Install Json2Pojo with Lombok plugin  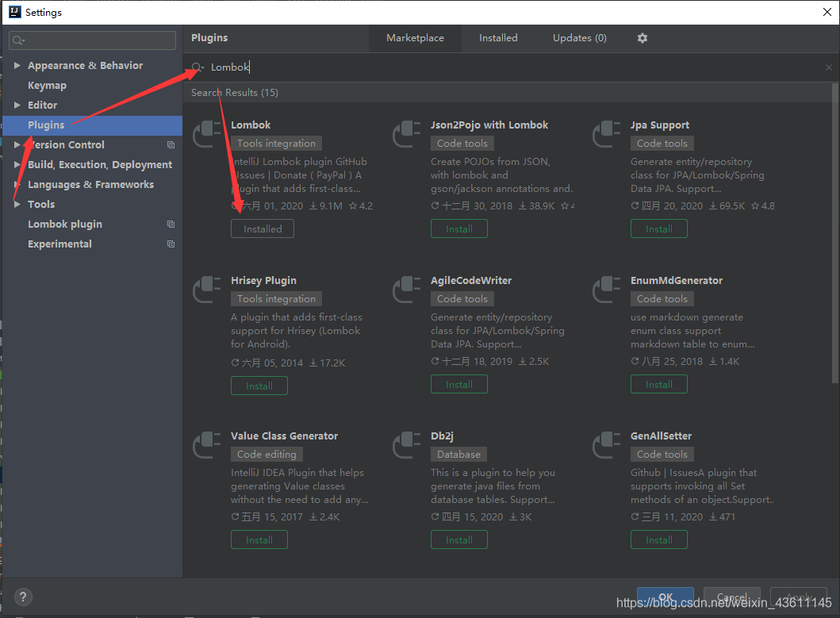coord(459,228)
